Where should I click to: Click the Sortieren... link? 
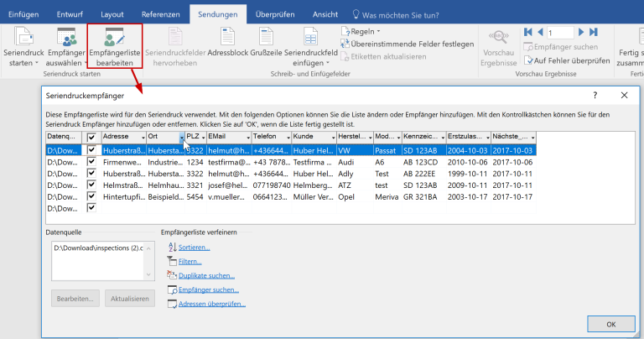[x=194, y=248]
